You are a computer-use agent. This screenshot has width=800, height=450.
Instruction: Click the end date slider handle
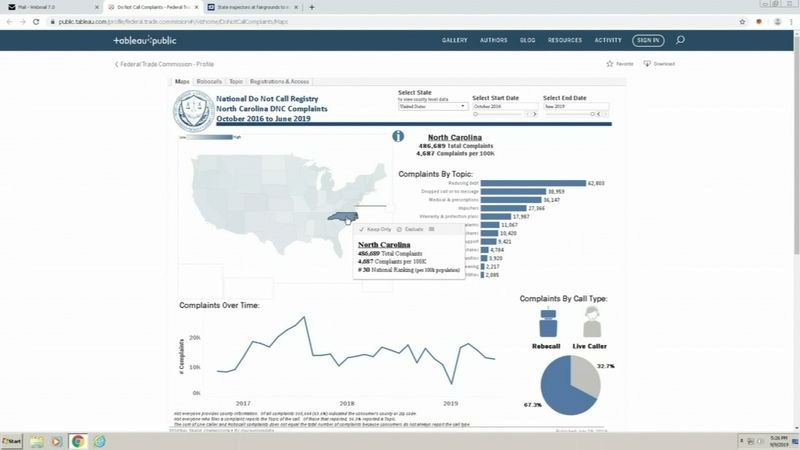coord(592,114)
